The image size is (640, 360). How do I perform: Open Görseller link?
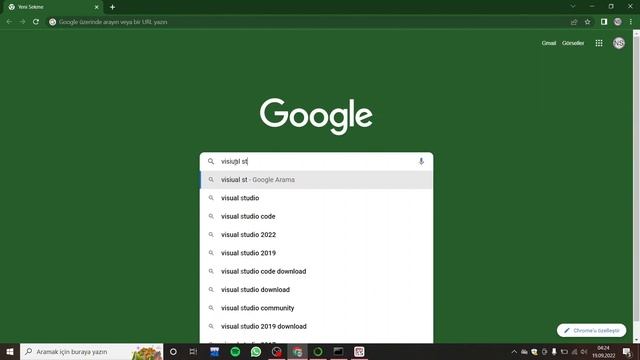(573, 43)
